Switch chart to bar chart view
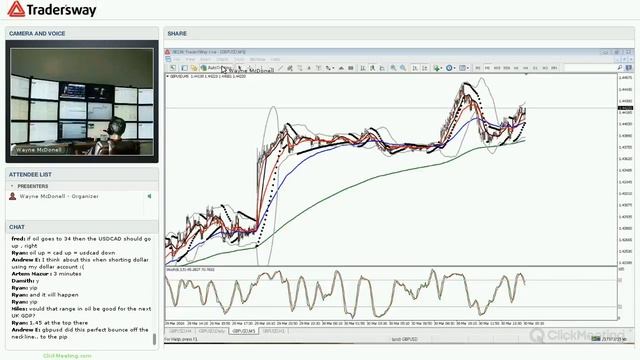This screenshot has height=360, width=640. point(363,68)
